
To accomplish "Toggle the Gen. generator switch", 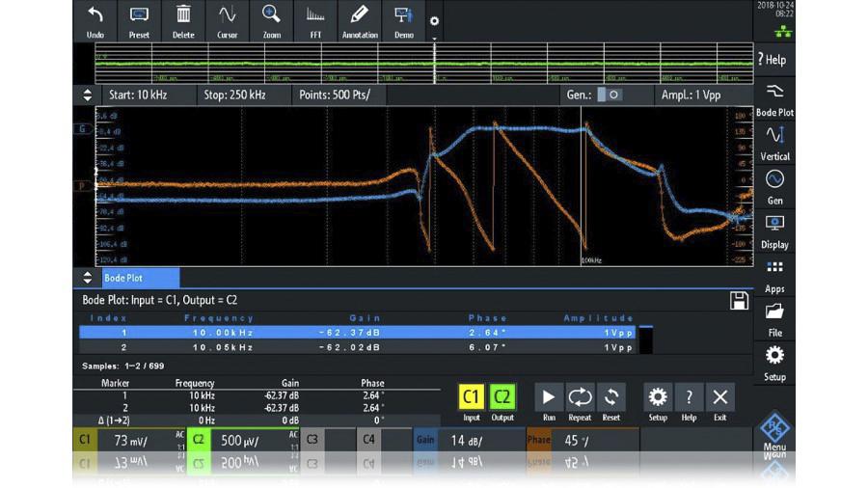I will point(609,95).
